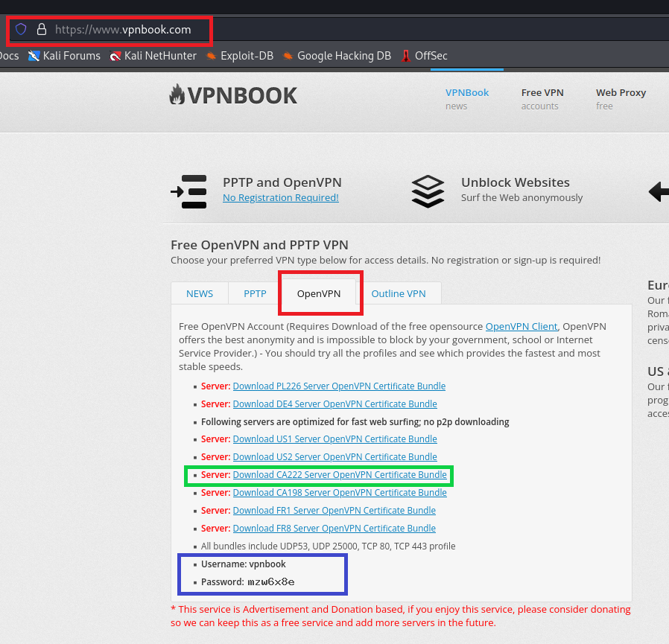Select the Outline VPN tab

(x=399, y=293)
